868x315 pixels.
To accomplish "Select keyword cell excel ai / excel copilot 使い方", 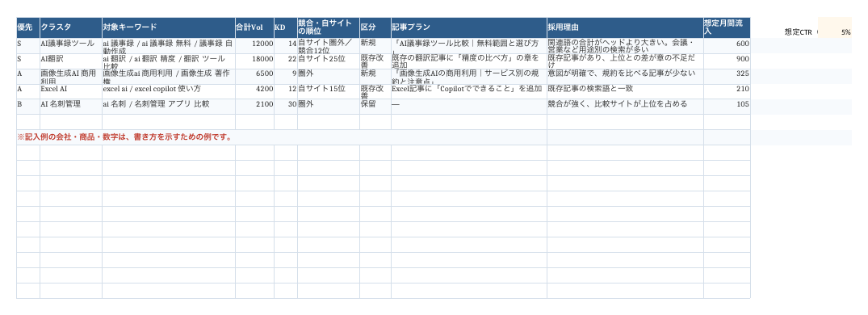I will (x=168, y=92).
